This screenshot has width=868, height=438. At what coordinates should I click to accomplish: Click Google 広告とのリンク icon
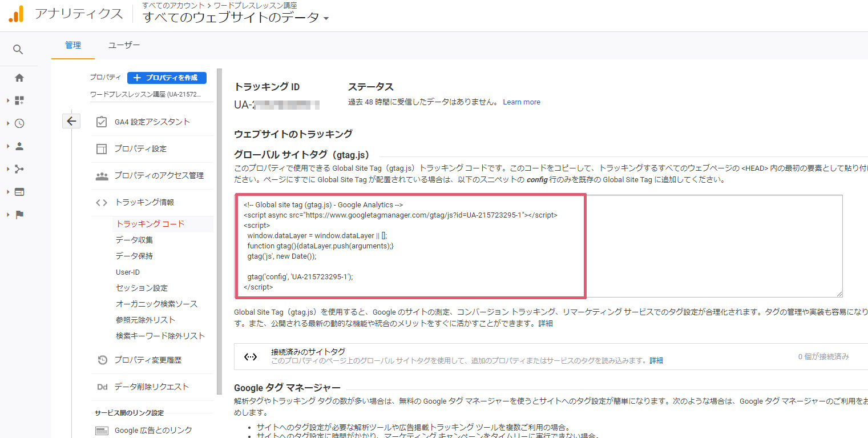[x=102, y=431]
